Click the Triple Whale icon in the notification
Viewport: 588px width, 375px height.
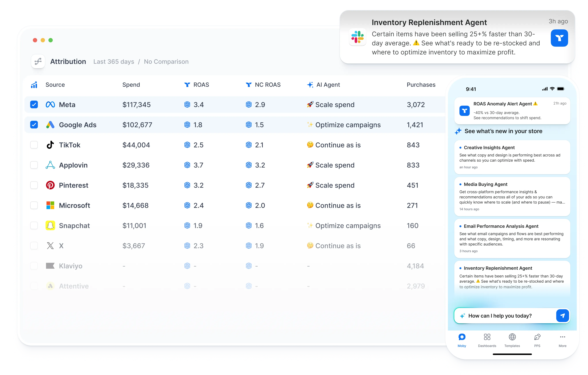[x=559, y=38]
